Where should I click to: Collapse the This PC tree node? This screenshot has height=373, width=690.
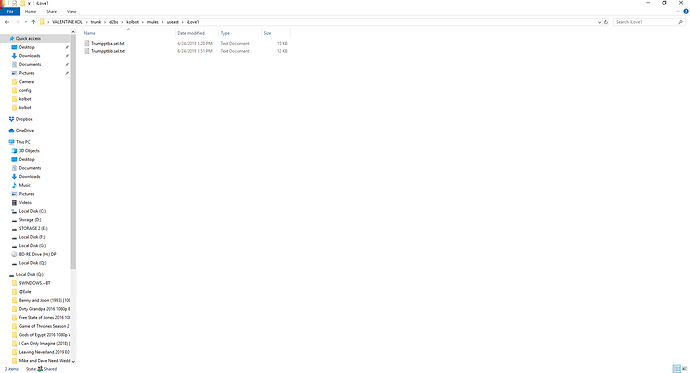(5, 142)
